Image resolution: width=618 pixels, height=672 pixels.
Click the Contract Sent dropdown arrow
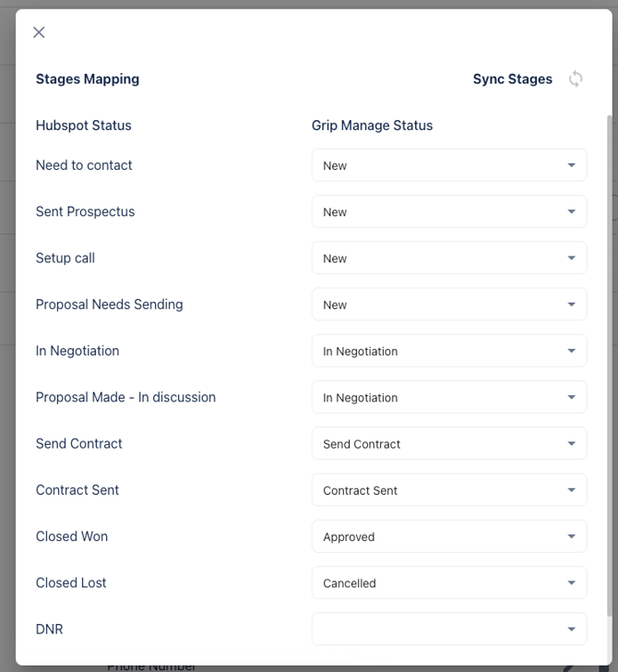571,490
